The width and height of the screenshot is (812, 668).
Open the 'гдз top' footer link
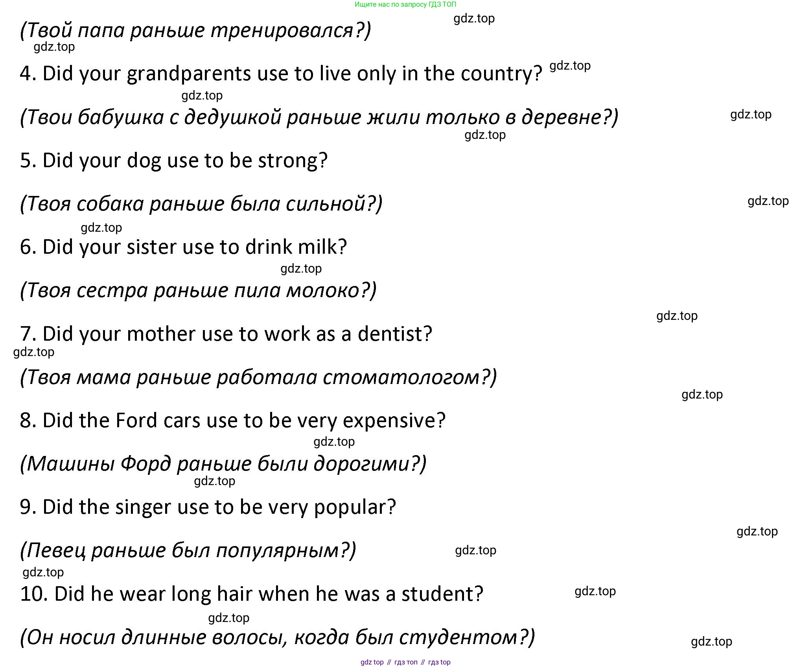point(439,662)
